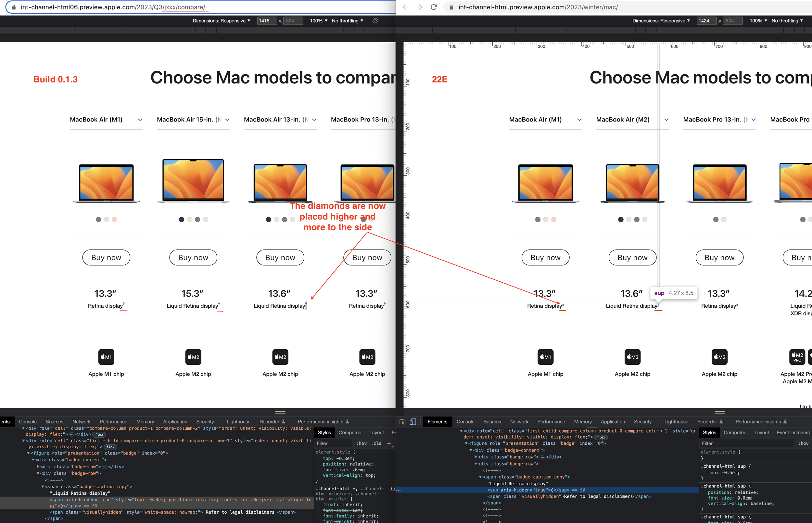Open left No throttling dropdown
The image size is (812, 523).
click(347, 21)
